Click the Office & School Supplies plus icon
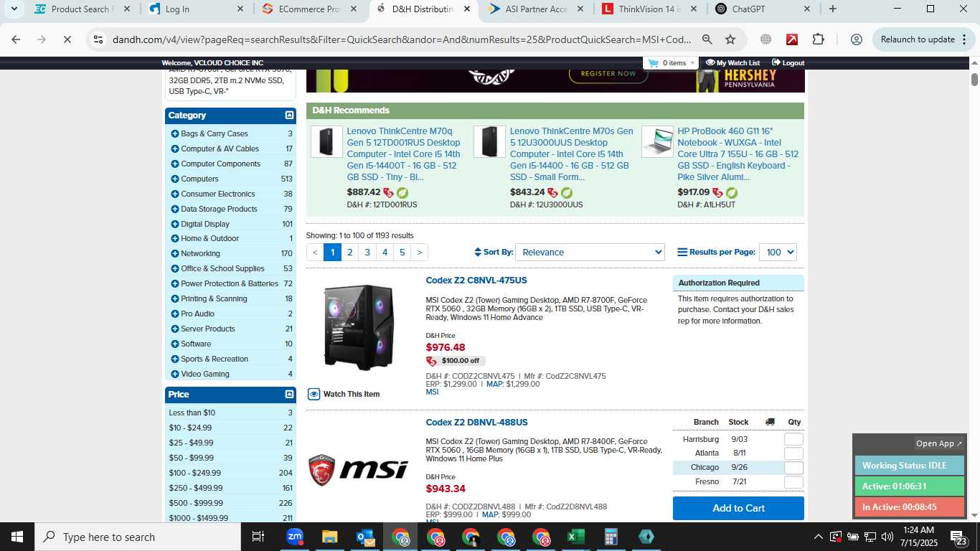The height and width of the screenshot is (551, 980). pos(175,268)
